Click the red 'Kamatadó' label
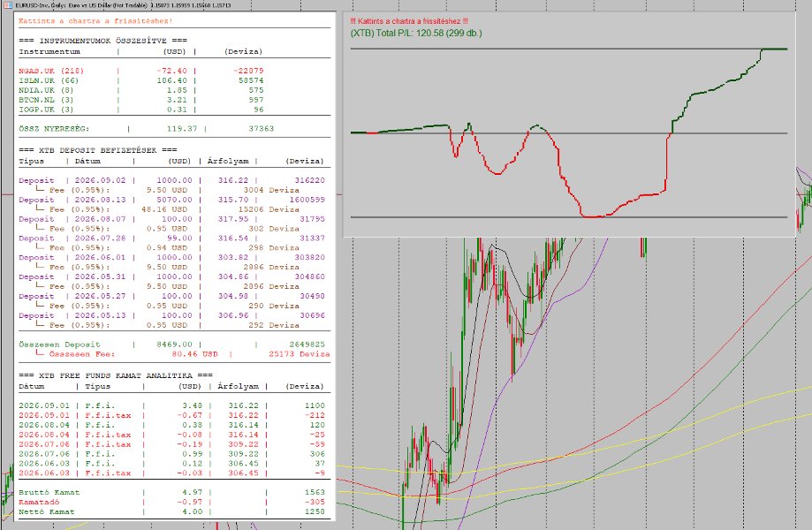Screen dimensions: 812x530 pyautogui.click(x=39, y=502)
